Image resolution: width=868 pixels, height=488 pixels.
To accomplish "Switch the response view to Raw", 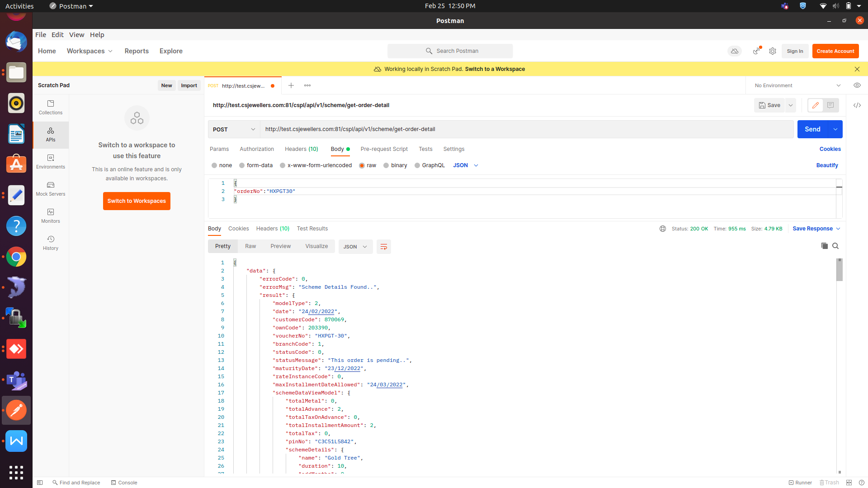I will point(250,246).
